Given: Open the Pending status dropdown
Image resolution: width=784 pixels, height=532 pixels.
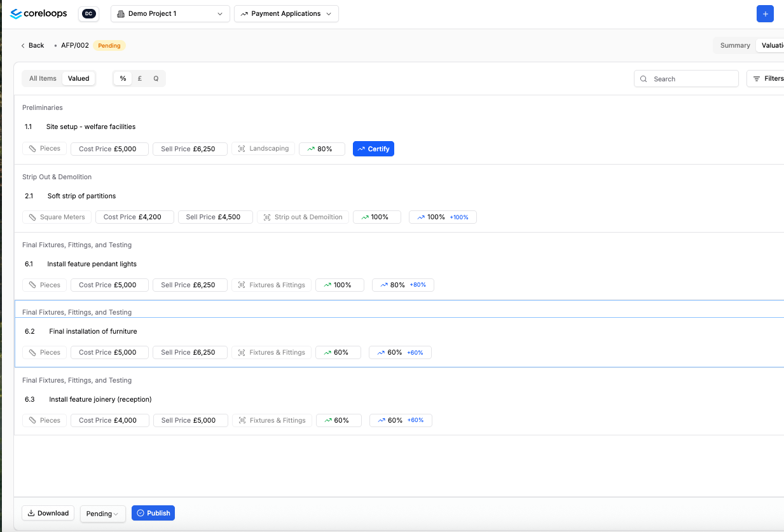Looking at the screenshot, I should click(x=102, y=514).
